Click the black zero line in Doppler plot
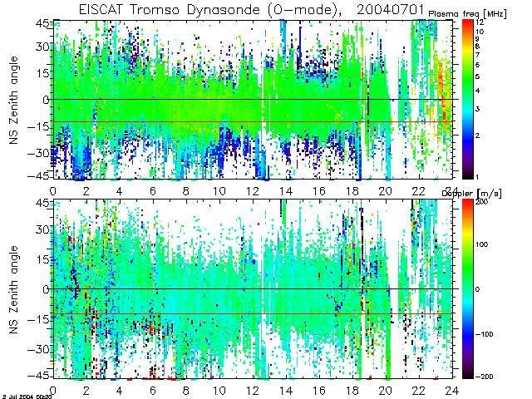Viewport: 532px width, 399px height. [253, 289]
